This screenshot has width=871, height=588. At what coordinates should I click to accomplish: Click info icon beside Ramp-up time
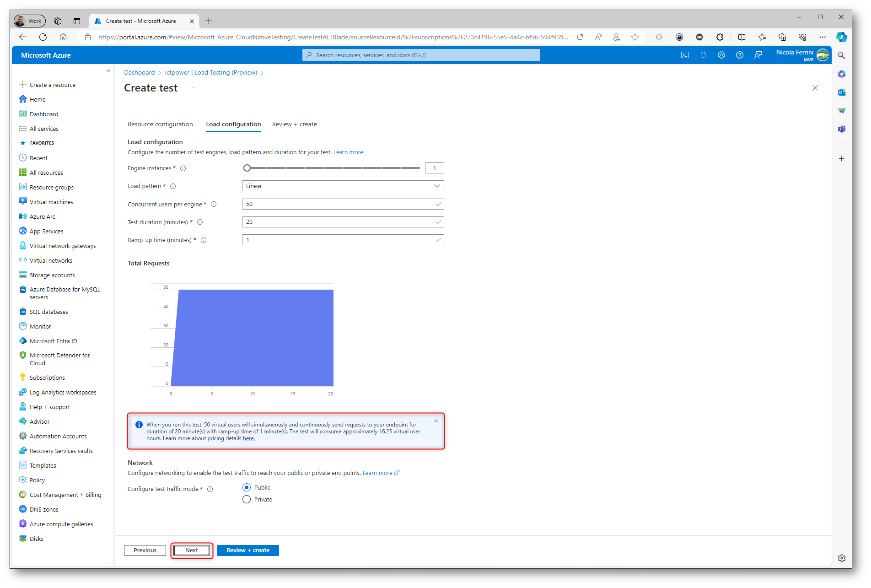tap(204, 240)
